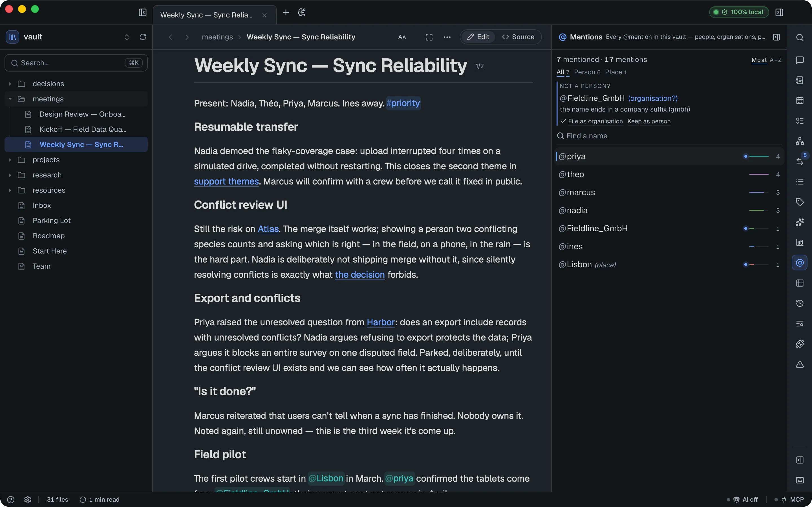Open the Mentions panel icon in right rail
Image resolution: width=812 pixels, height=507 pixels.
pos(800,263)
